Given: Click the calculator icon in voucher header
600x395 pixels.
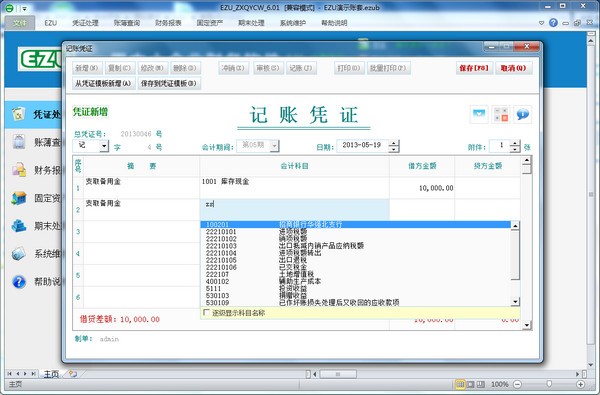Looking at the screenshot, I should tap(501, 114).
